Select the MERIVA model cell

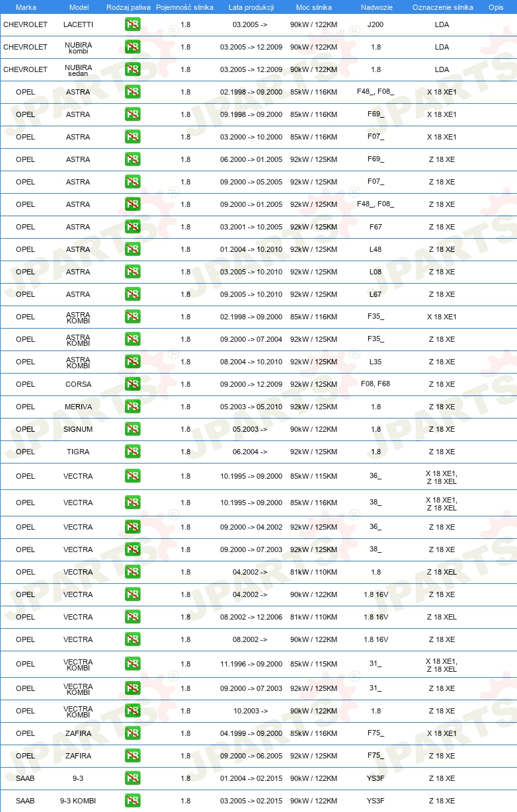click(x=79, y=407)
